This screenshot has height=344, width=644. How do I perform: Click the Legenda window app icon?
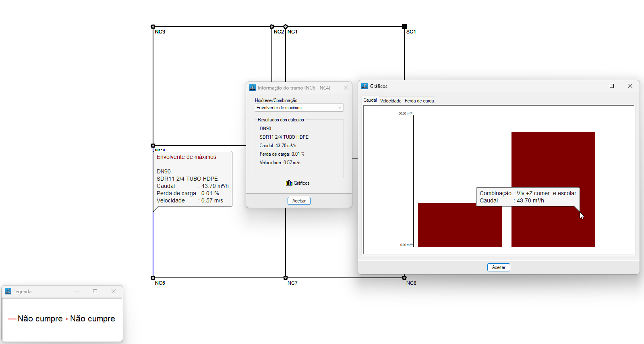click(8, 291)
